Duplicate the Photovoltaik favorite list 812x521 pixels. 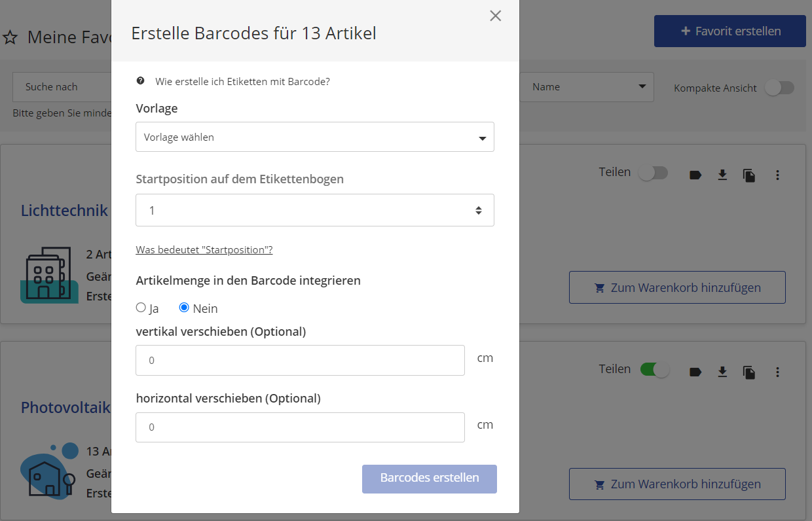click(749, 372)
